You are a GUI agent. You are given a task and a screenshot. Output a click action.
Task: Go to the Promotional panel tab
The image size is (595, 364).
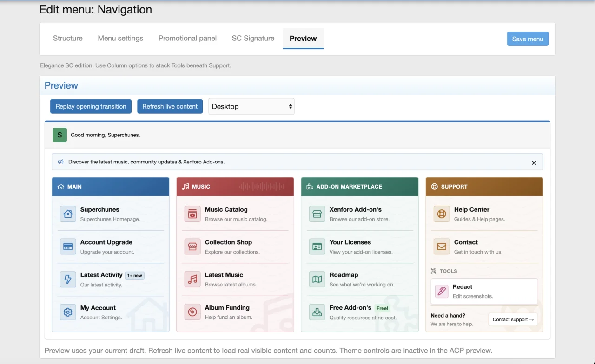point(187,39)
